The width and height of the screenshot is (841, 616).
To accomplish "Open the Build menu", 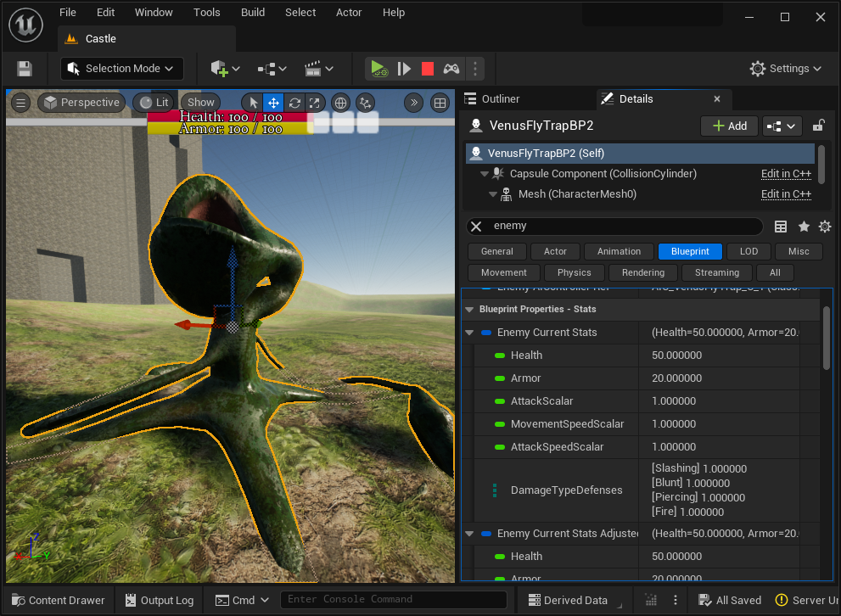I will [253, 13].
